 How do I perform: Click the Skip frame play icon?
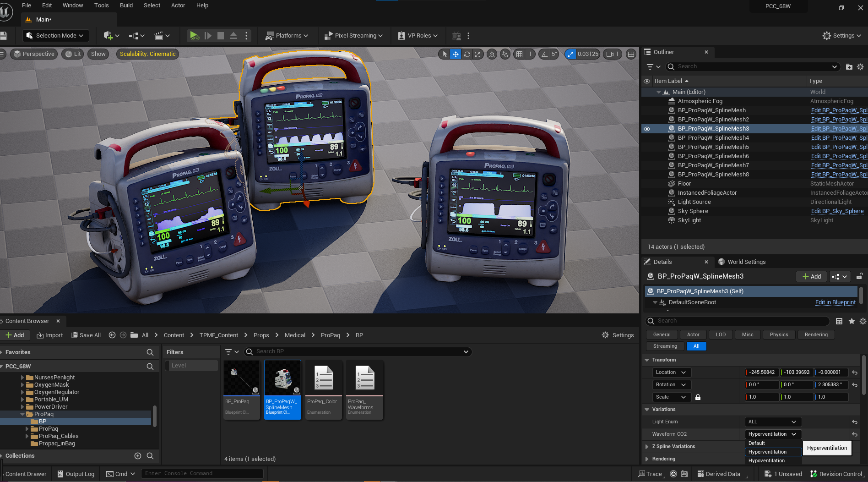tap(207, 35)
